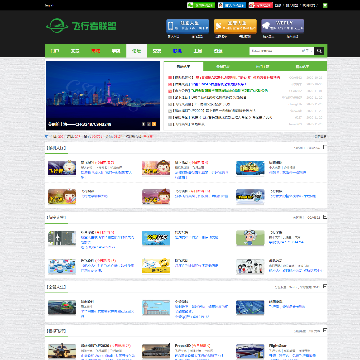This screenshot has height=360, width=360.
Task: Select the blue-text item in the green navigation bar
Action: point(177,51)
